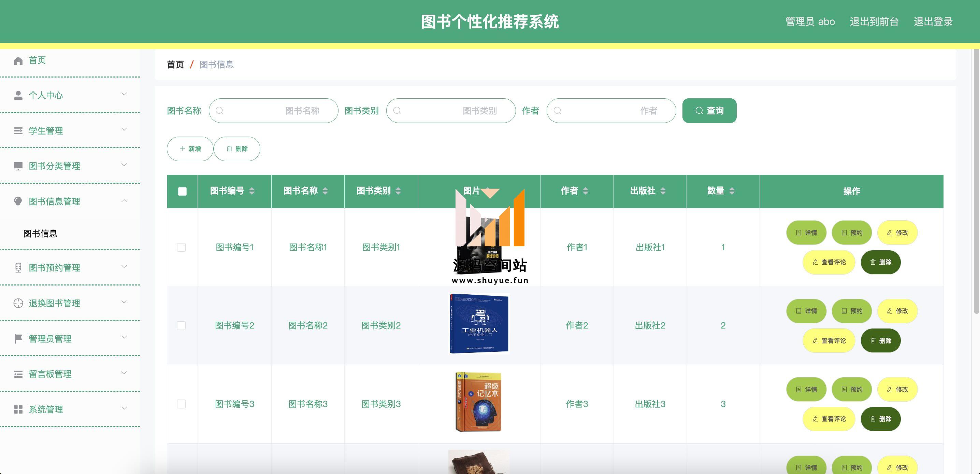Viewport: 980px width, 474px height.
Task: Click 修改 for 图书编号1 row
Action: 897,233
